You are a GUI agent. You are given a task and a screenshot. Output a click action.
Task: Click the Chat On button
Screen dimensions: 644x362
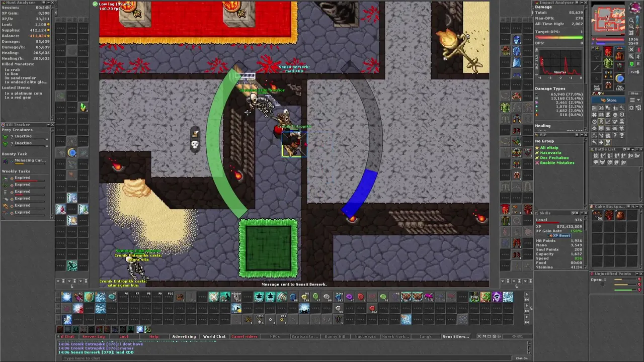point(521,358)
